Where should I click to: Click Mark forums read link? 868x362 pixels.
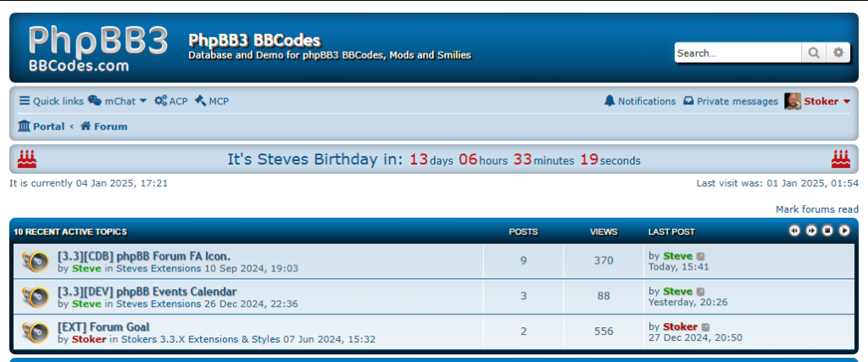point(816,209)
